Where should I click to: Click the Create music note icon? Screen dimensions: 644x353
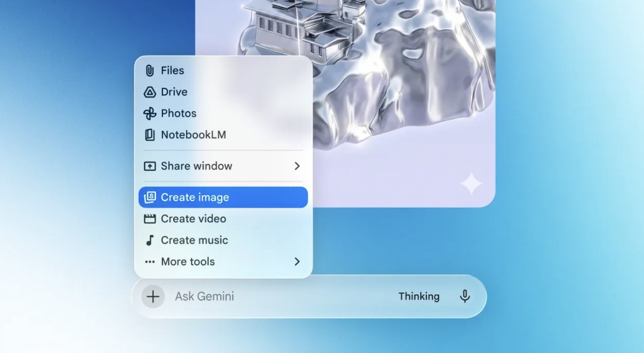coord(149,240)
